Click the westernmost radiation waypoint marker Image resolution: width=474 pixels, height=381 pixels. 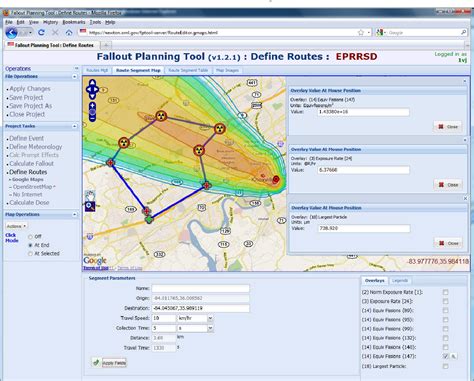pos(124,143)
